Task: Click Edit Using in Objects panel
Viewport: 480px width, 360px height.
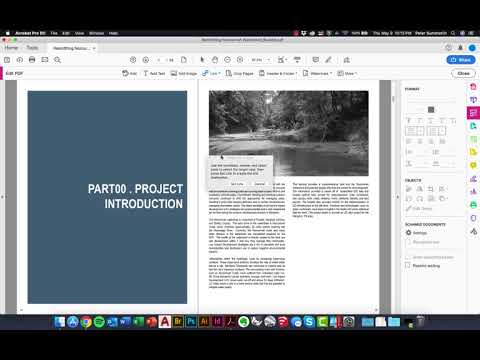Action: pyautogui.click(x=419, y=208)
